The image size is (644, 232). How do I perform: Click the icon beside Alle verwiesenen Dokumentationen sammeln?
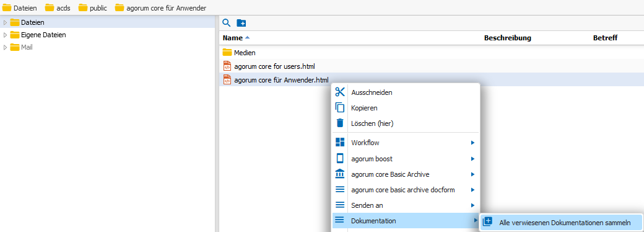click(x=487, y=222)
